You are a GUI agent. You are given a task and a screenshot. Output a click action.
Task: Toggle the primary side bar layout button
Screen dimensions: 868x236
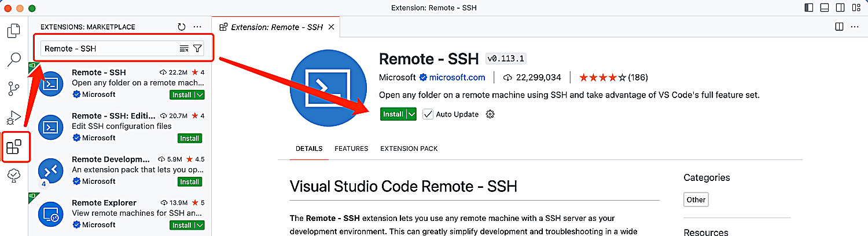click(809, 8)
